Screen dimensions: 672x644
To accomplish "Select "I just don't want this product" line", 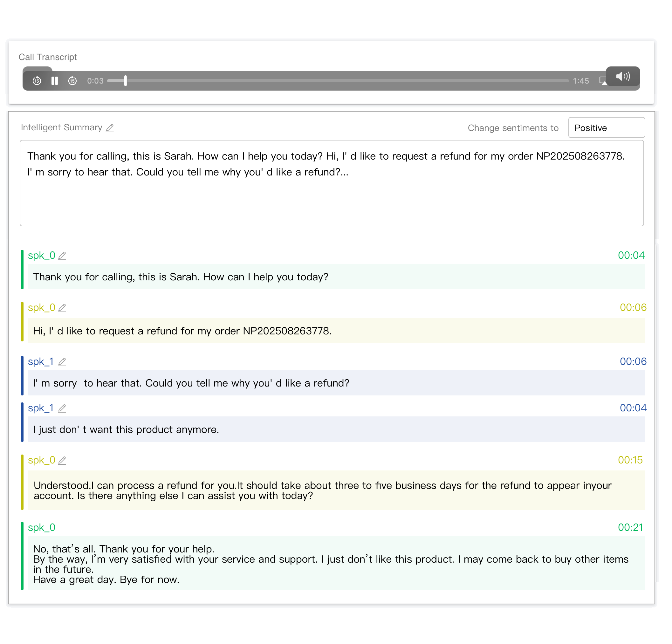I will point(126,430).
